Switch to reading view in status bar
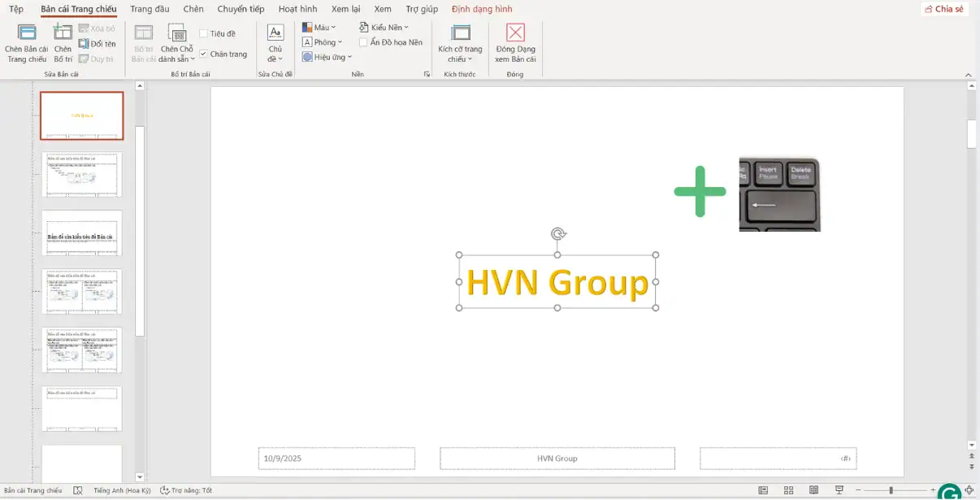Image resolution: width=980 pixels, height=500 pixels. click(813, 490)
